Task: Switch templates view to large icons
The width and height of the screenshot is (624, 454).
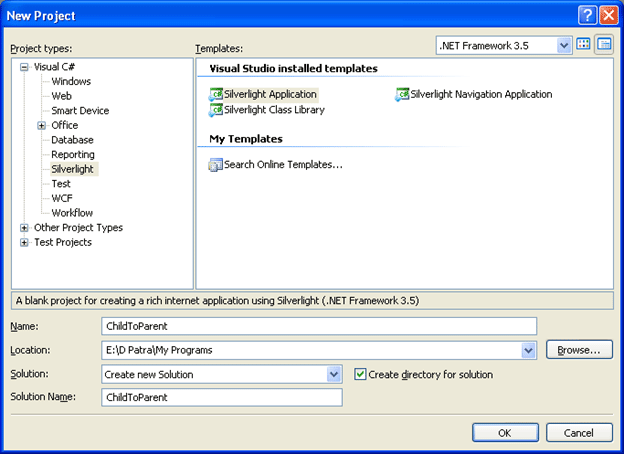Action: click(583, 45)
